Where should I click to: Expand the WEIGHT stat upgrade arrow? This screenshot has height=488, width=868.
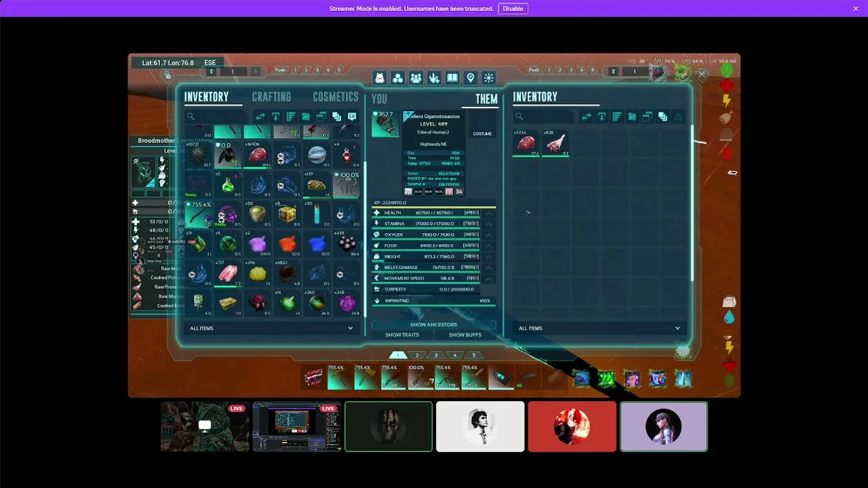point(488,256)
